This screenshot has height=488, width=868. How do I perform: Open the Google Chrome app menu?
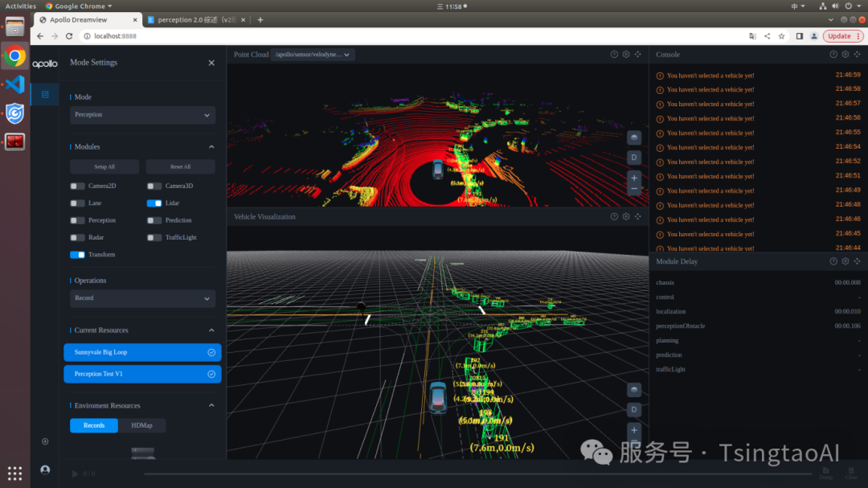(x=79, y=6)
